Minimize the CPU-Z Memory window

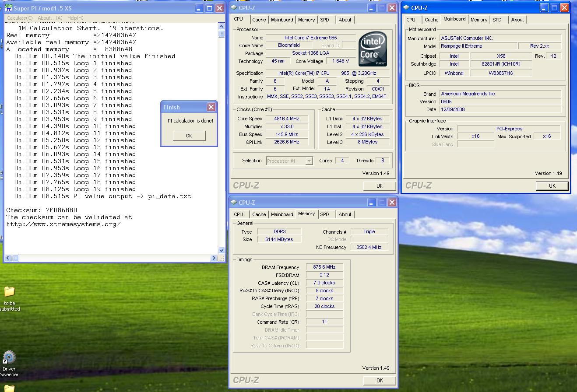pyautogui.click(x=372, y=203)
